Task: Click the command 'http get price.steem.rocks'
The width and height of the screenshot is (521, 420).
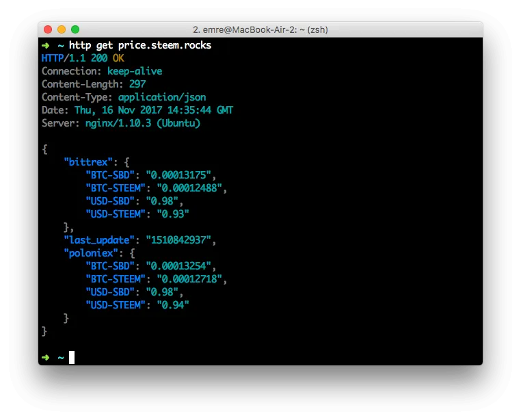Action: (140, 45)
